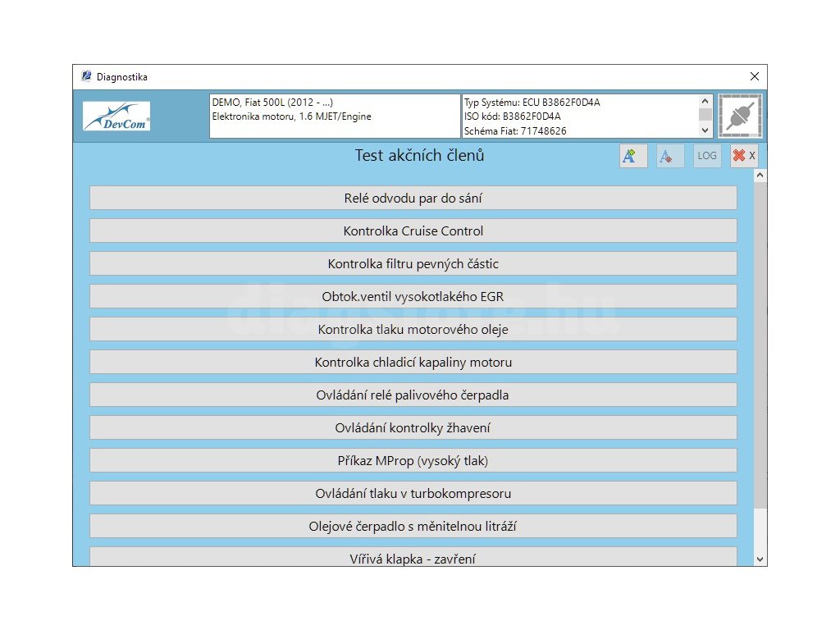
Task: Click 'ISO kód: B3862F0D4A' line
Action: click(x=512, y=116)
